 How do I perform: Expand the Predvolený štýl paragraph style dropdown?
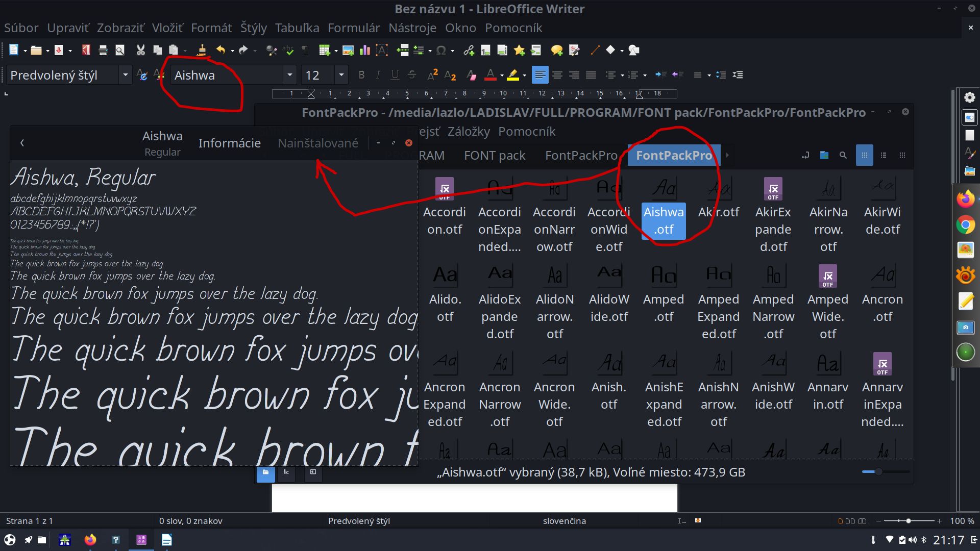pyautogui.click(x=125, y=75)
